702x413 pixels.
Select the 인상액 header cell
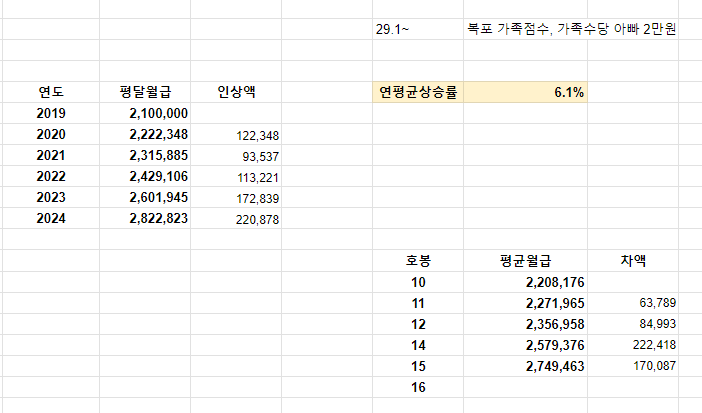(236, 92)
